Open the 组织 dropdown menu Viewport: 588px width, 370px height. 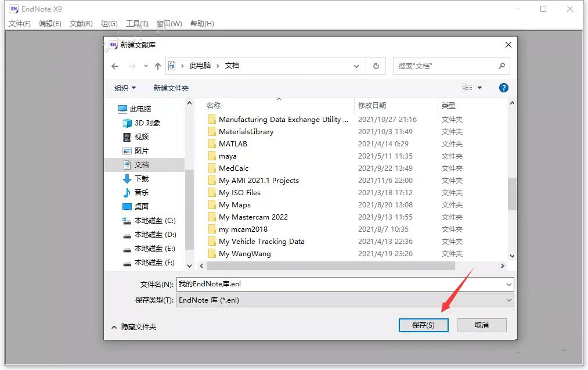[x=125, y=88]
